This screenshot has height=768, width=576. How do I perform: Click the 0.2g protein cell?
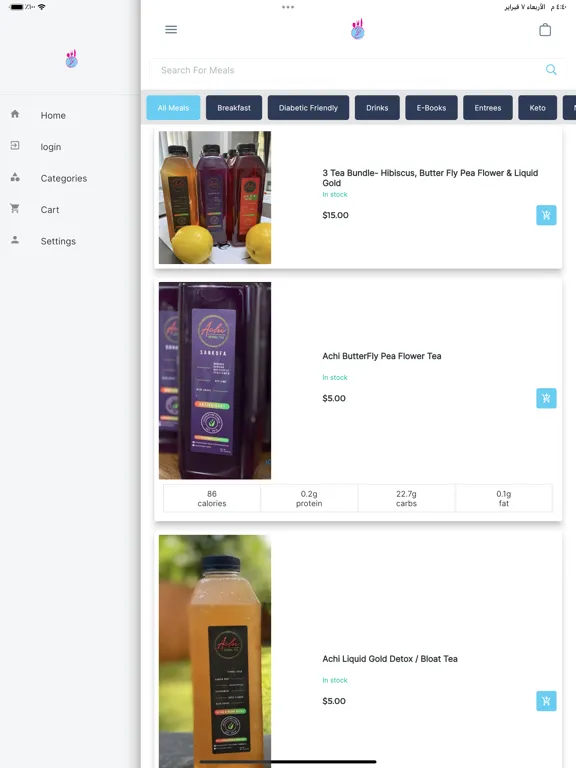(309, 498)
